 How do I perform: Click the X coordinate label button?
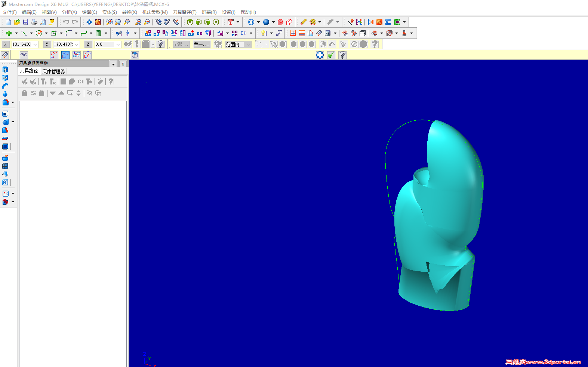point(6,44)
